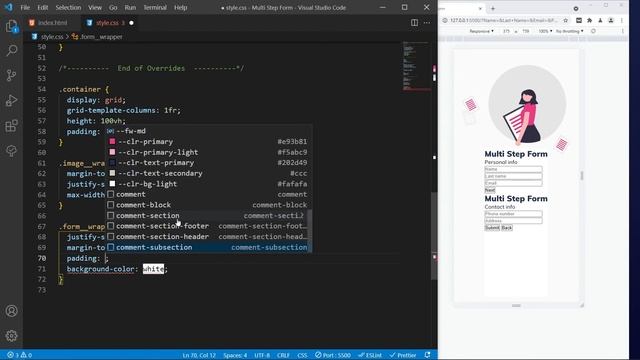Viewport: 640px width, 360px height.
Task: Open the Edit menu
Action: (x=42, y=7)
